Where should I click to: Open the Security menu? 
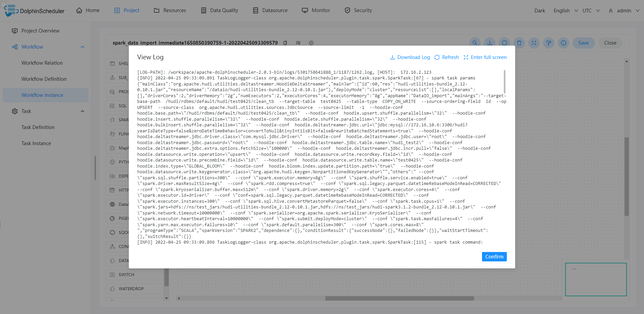point(358,10)
